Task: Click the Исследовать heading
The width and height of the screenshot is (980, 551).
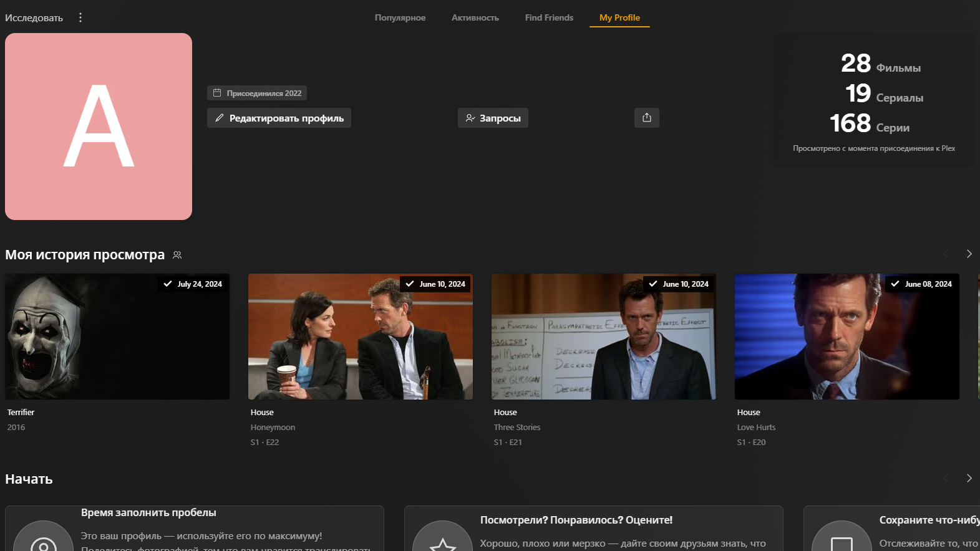Action: [34, 17]
